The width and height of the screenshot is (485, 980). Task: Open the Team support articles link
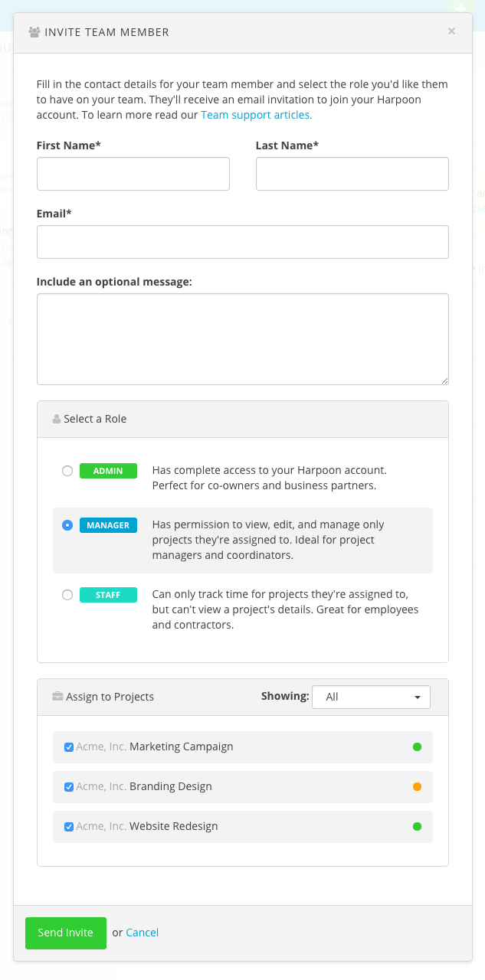(256, 115)
